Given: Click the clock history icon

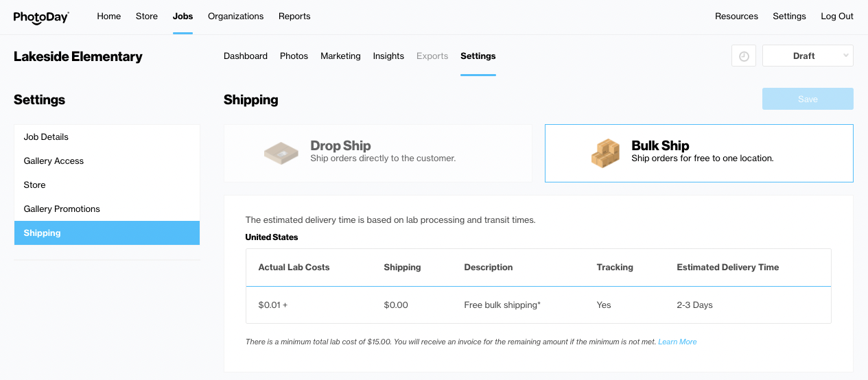Looking at the screenshot, I should coord(744,56).
